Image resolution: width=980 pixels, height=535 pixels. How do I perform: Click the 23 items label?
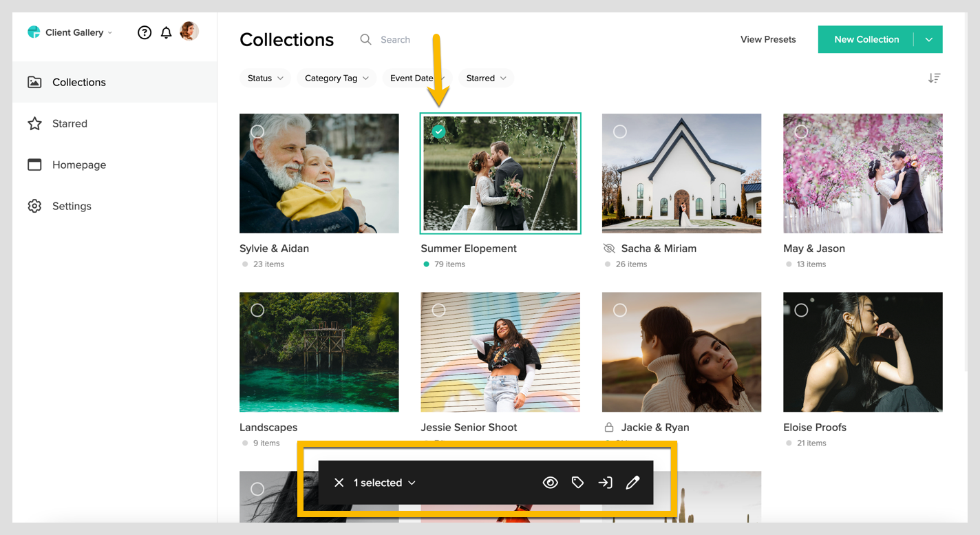pyautogui.click(x=268, y=264)
